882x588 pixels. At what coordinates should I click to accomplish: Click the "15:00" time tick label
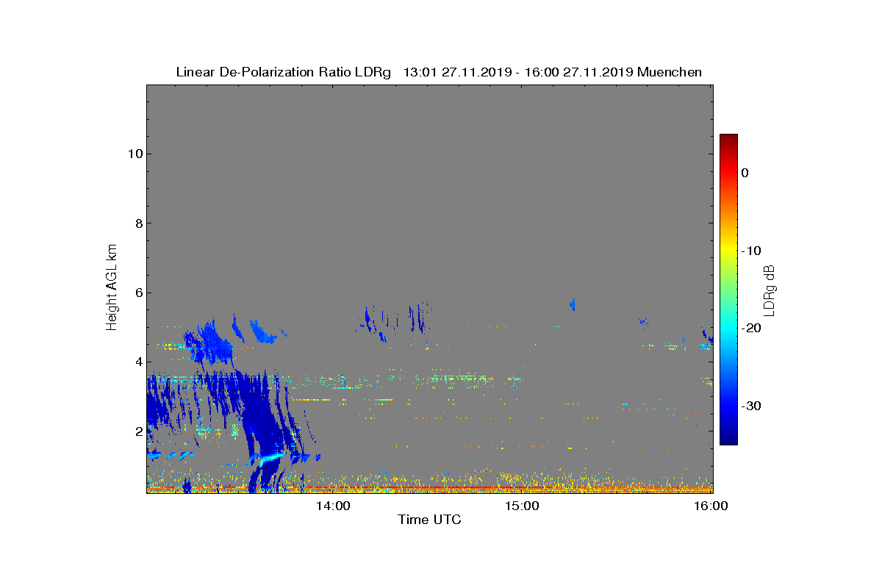523,506
